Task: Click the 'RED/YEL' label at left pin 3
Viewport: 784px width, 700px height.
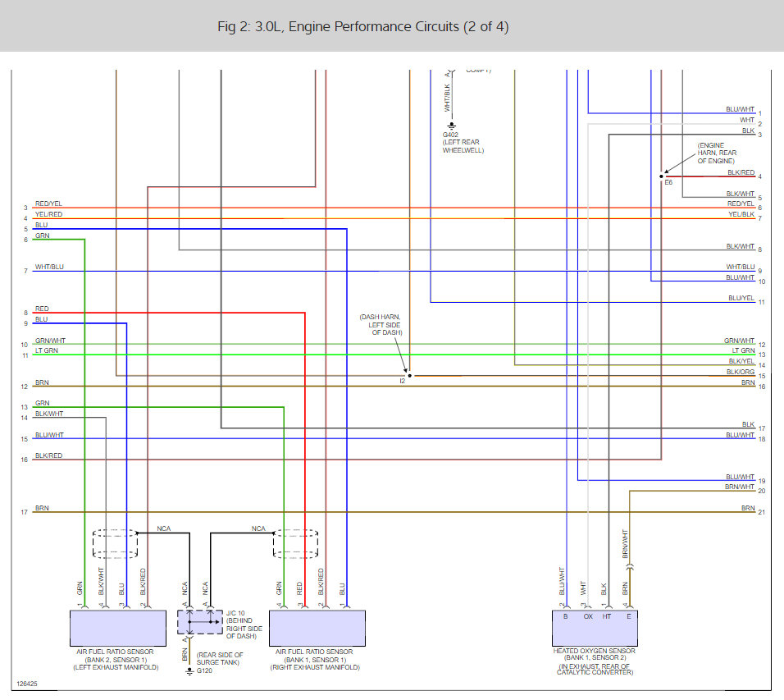Action: pos(48,204)
